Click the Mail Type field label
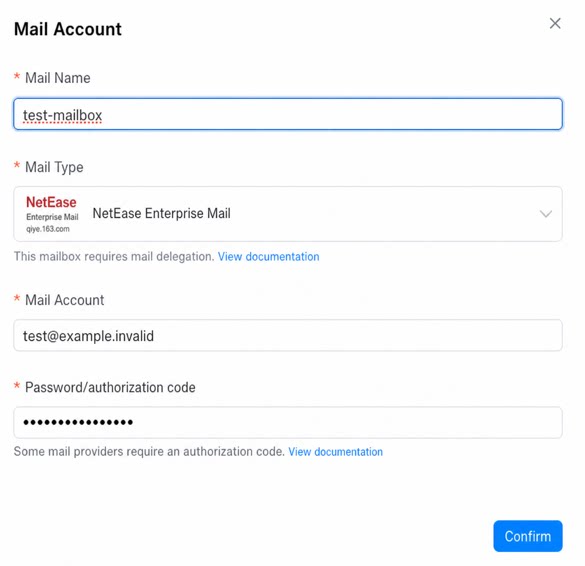Image resolution: width=585 pixels, height=566 pixels. pyautogui.click(x=54, y=167)
